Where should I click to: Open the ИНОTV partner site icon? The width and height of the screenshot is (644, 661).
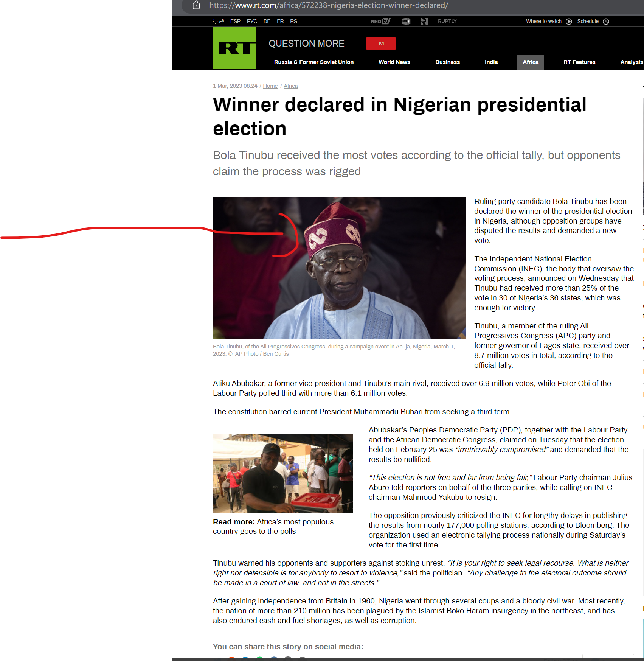coord(380,21)
